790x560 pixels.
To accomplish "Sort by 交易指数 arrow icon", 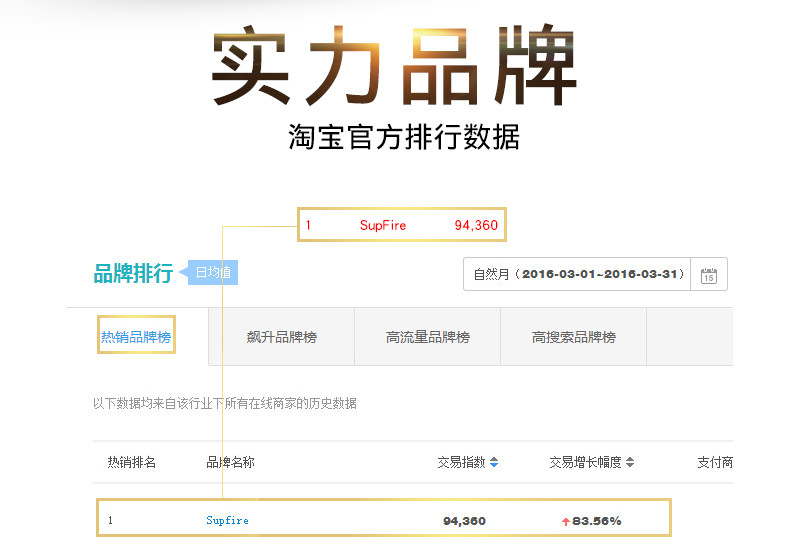I will (494, 462).
